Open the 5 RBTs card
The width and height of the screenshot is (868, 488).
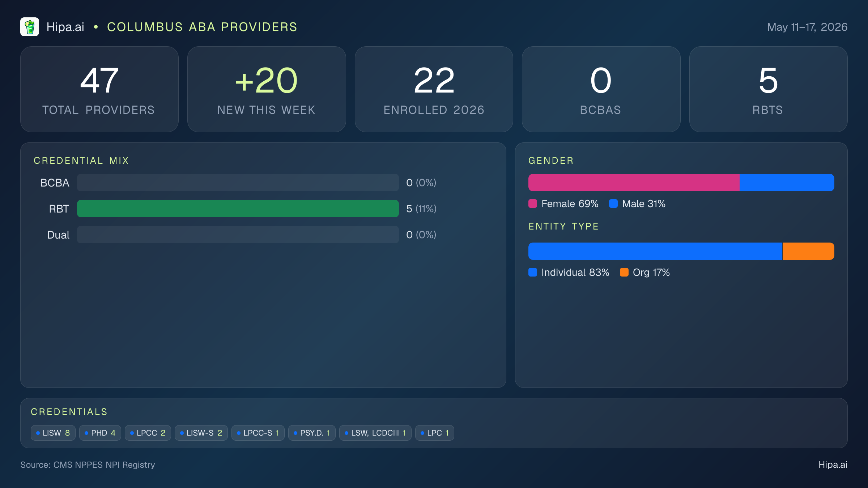tap(768, 89)
